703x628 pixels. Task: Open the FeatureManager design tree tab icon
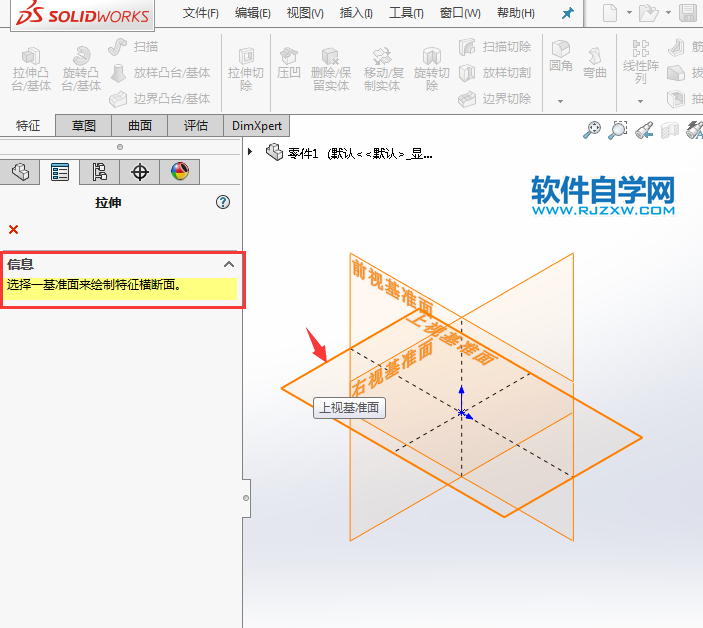point(20,172)
